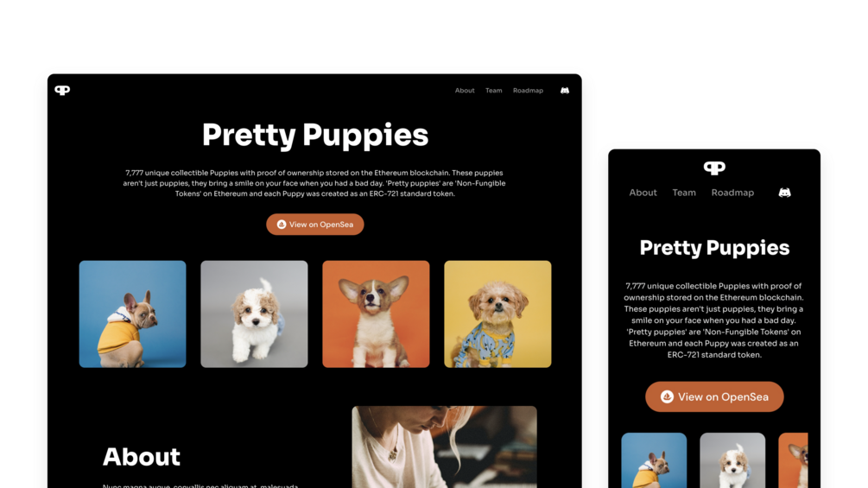
Task: Open the Team link in desktop nav
Action: pos(494,91)
